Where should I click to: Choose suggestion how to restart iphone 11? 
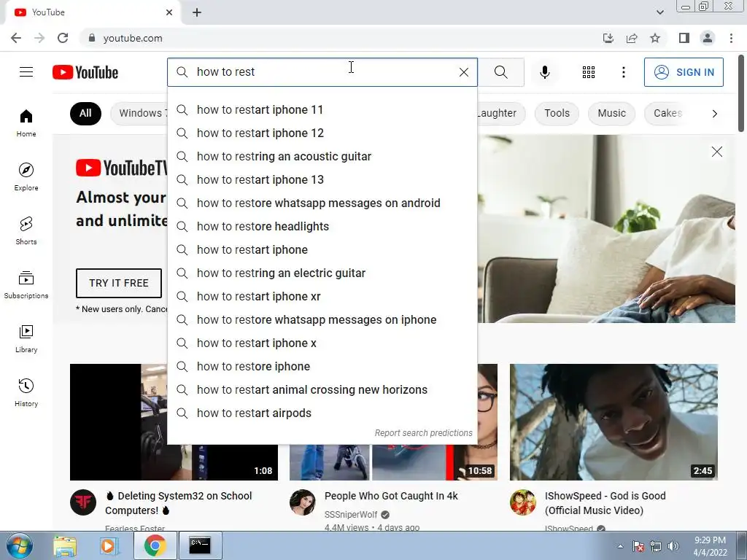pyautogui.click(x=322, y=109)
